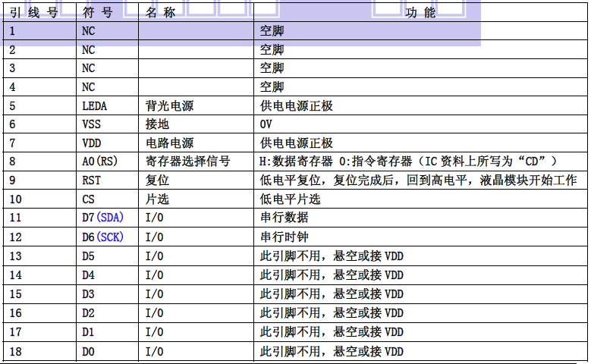Click the 串行数据 function cell
Screen dimensions: 591x364
pos(284,218)
